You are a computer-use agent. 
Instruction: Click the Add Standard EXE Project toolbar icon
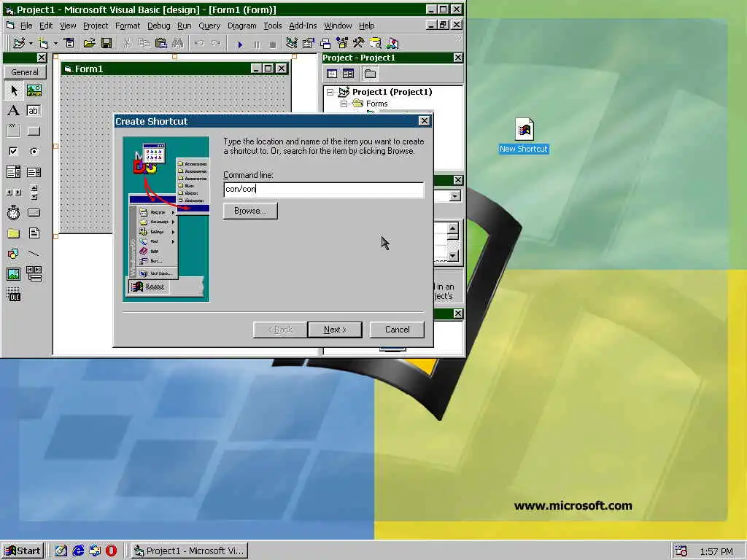pyautogui.click(x=18, y=43)
